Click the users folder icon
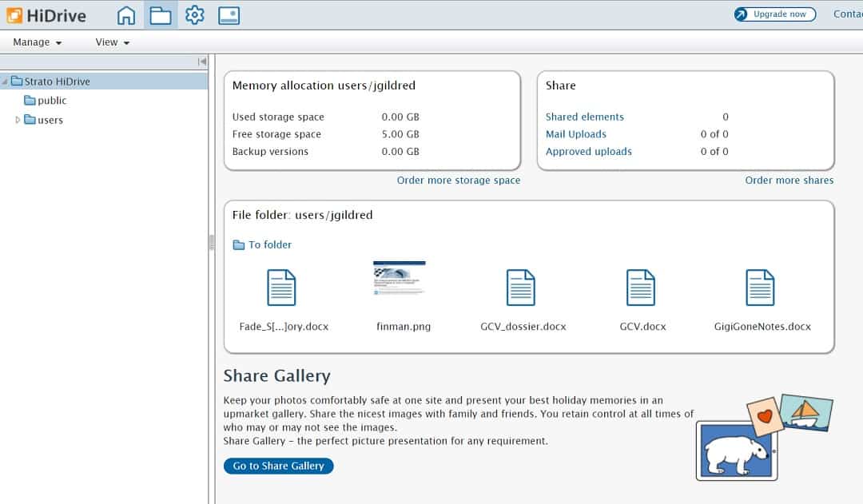Screen dimensions: 863x504 [30, 119]
